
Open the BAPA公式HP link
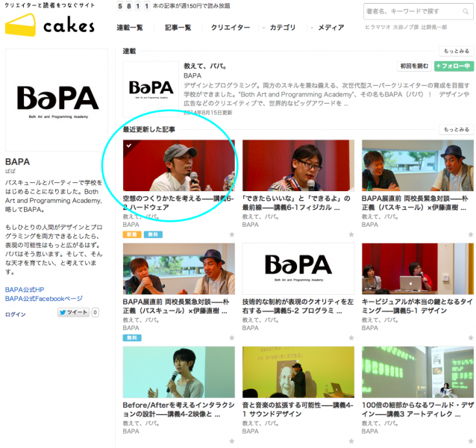[25, 290]
